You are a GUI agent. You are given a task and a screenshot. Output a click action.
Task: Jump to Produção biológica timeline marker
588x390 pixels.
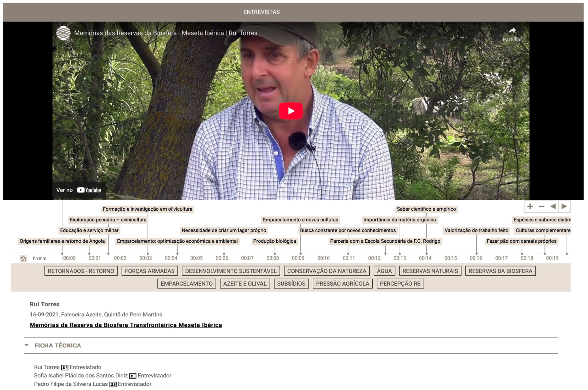click(x=275, y=241)
